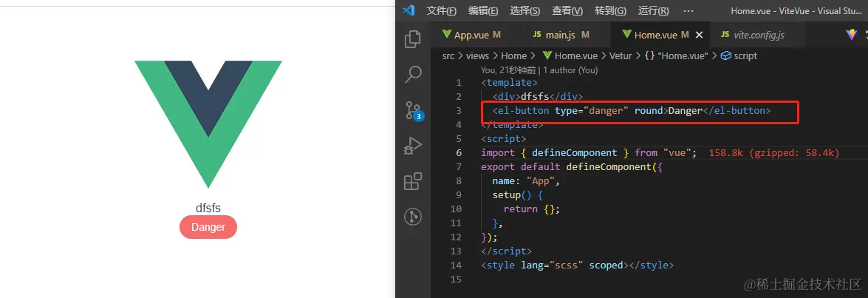The image size is (868, 298).
Task: Click the window title Home.vue - ViteVue
Action: pos(796,10)
